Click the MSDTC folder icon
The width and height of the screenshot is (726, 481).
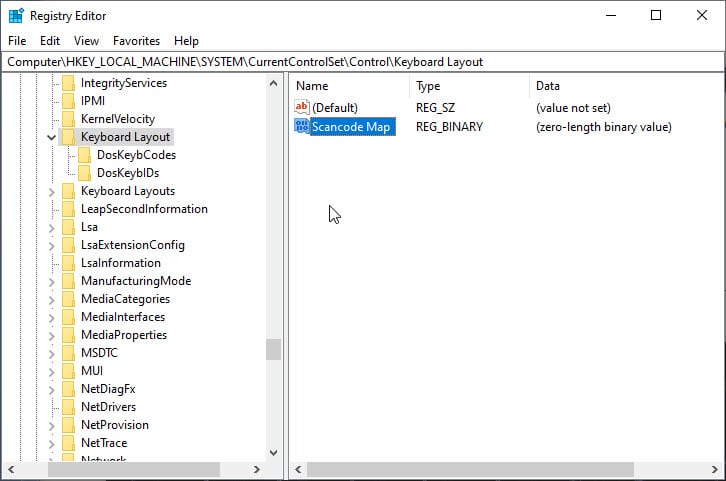pyautogui.click(x=69, y=353)
